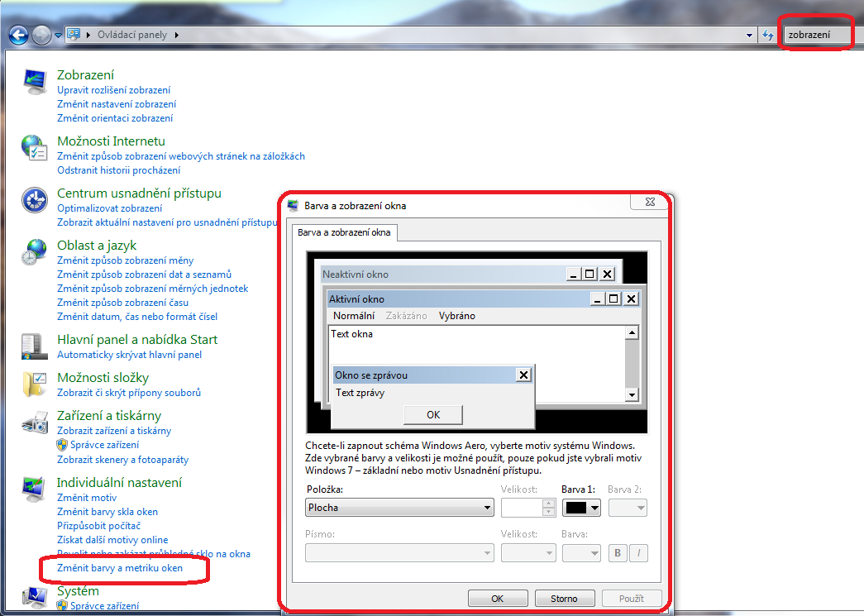The height and width of the screenshot is (616, 864).
Task: Click the Hlavní panel a nabídka Start icon
Action: tap(34, 346)
